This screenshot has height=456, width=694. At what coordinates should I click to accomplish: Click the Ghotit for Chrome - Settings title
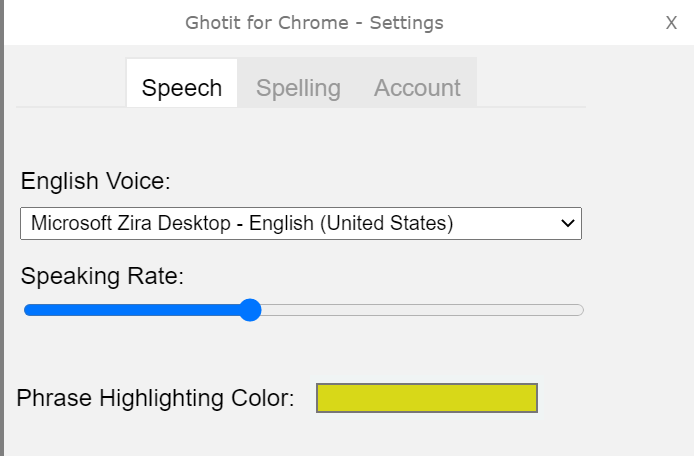[314, 23]
